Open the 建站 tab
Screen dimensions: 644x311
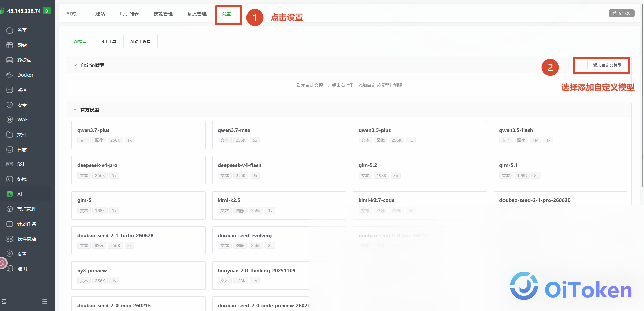(x=100, y=14)
